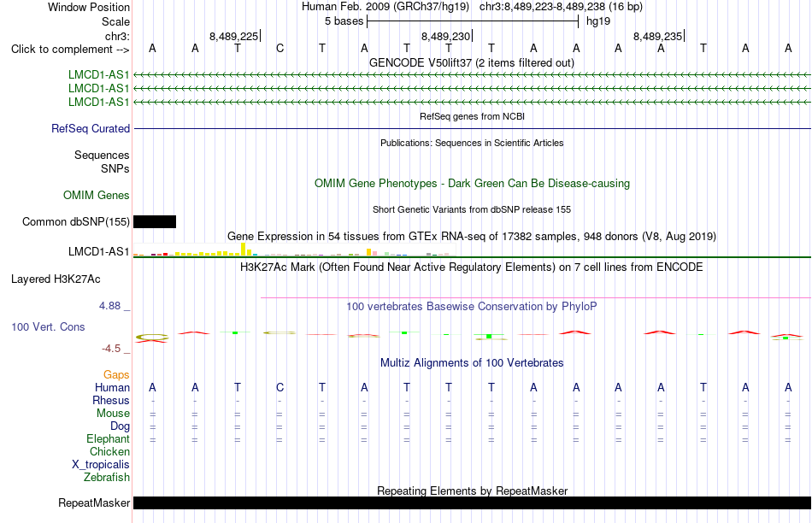The height and width of the screenshot is (523, 812).
Task: Click the RepeatMasker track label
Action: [x=94, y=502]
